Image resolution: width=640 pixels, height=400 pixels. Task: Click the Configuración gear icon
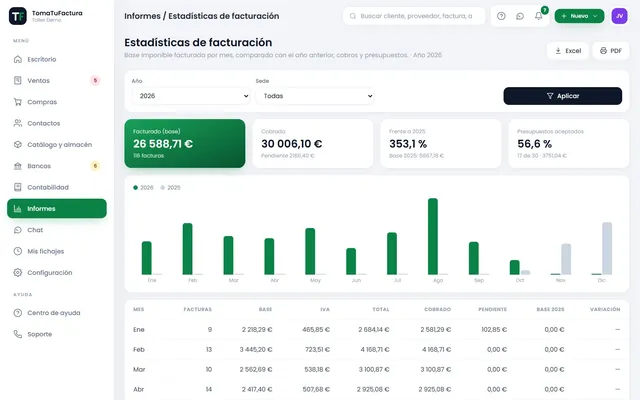coord(18,272)
